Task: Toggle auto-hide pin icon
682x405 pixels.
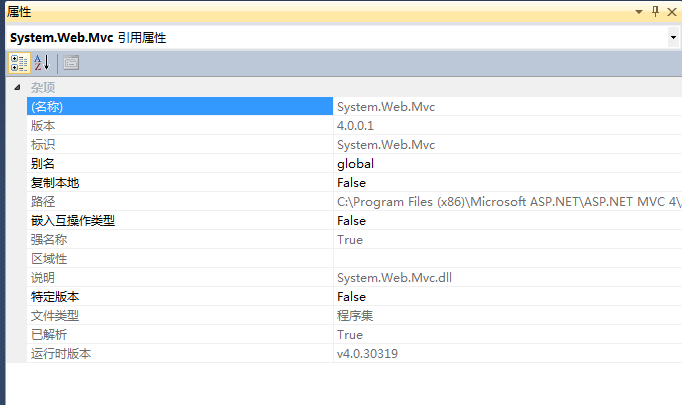Action: click(655, 11)
